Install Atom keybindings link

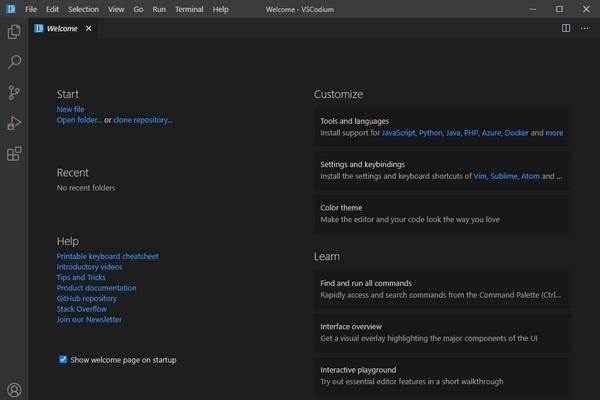[530, 176]
